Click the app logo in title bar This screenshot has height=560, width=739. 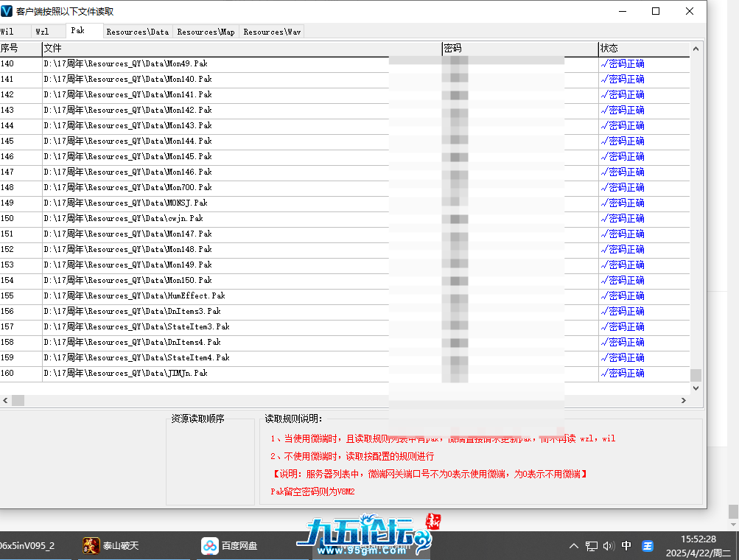pos(8,11)
